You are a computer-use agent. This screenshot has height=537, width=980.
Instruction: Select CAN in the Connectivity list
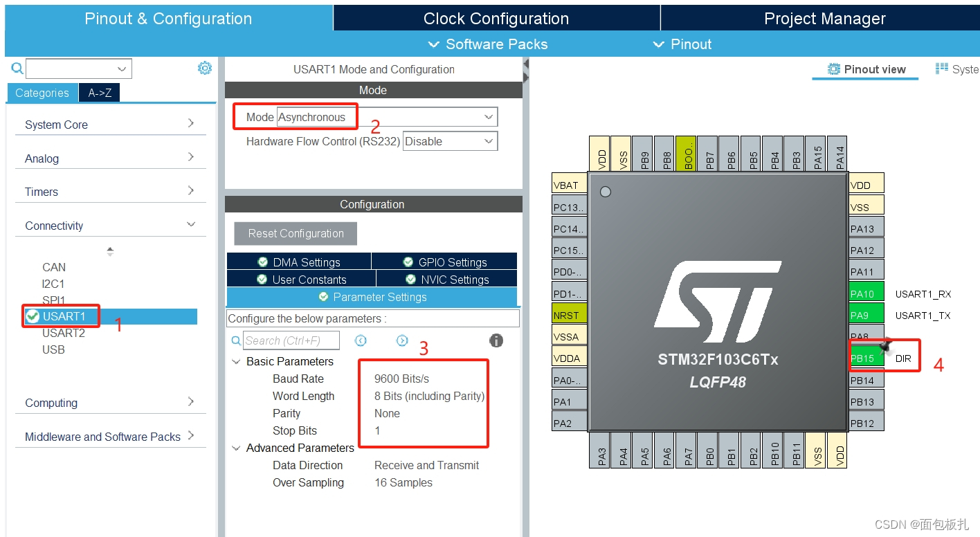pyautogui.click(x=54, y=267)
